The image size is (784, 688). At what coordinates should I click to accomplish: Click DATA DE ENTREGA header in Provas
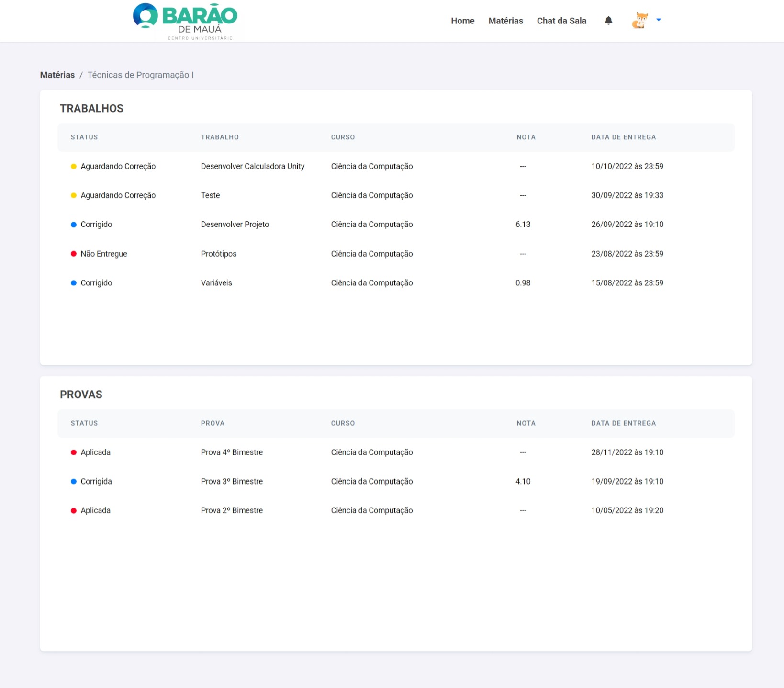(x=623, y=423)
